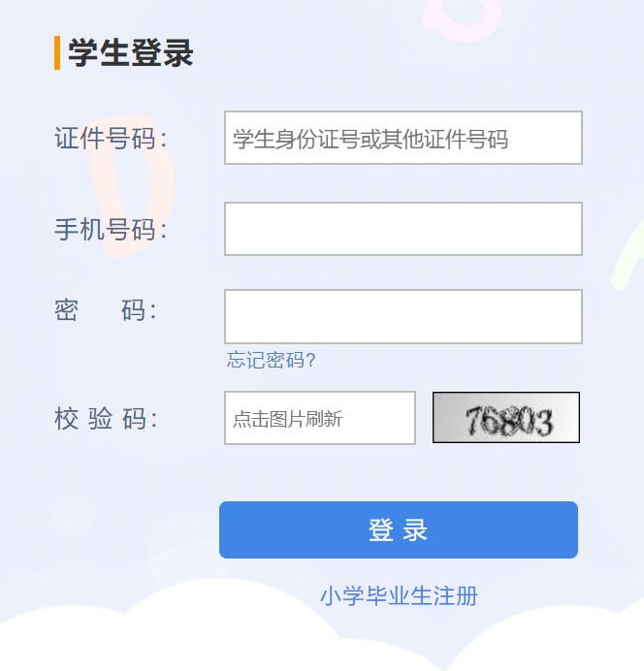Screen dimensions: 644x671
Task: Refresh the captcha image showing 76803
Action: [505, 418]
